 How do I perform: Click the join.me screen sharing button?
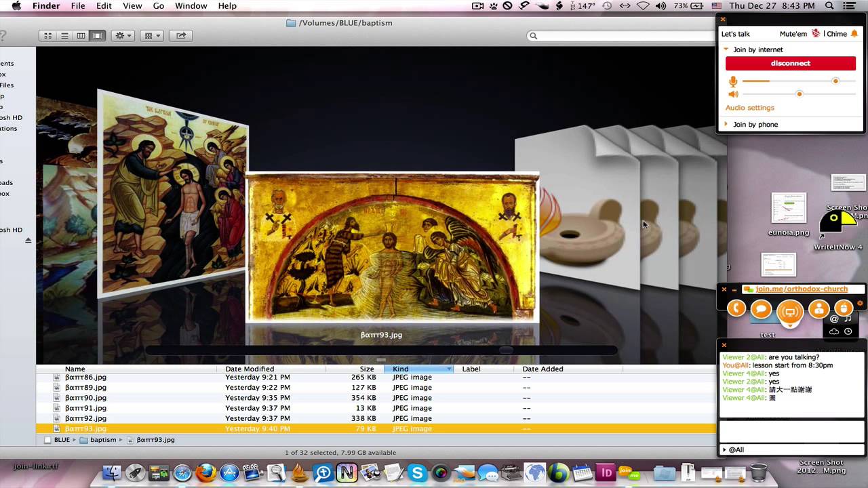point(790,312)
